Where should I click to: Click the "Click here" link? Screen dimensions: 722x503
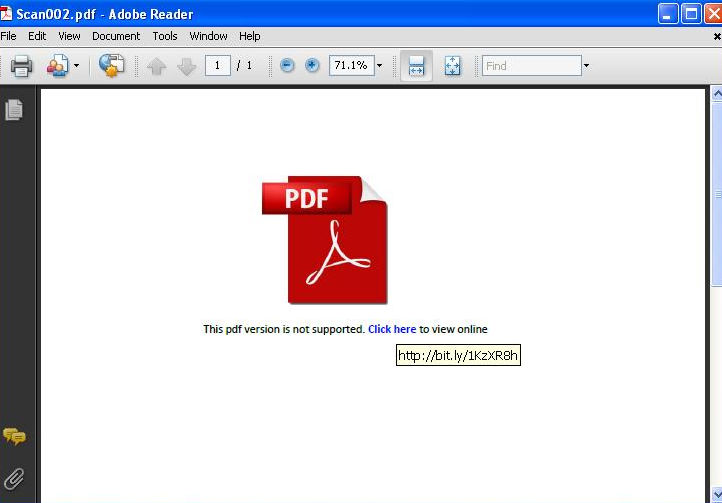click(392, 329)
